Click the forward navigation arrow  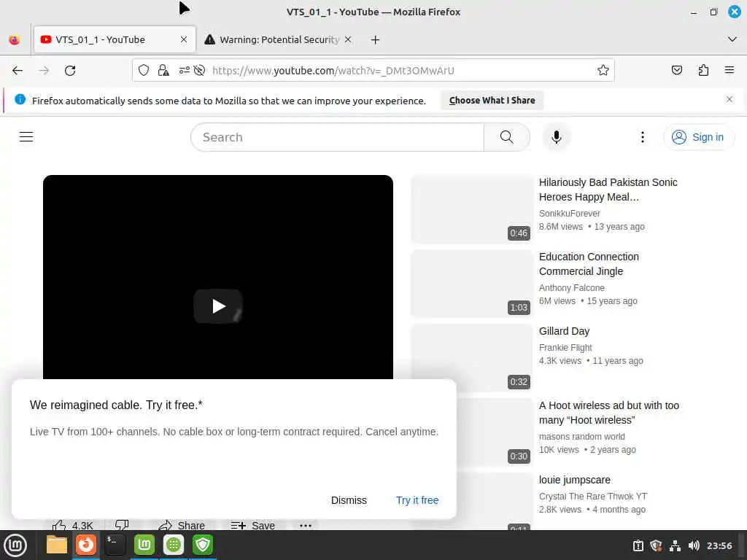pos(44,71)
